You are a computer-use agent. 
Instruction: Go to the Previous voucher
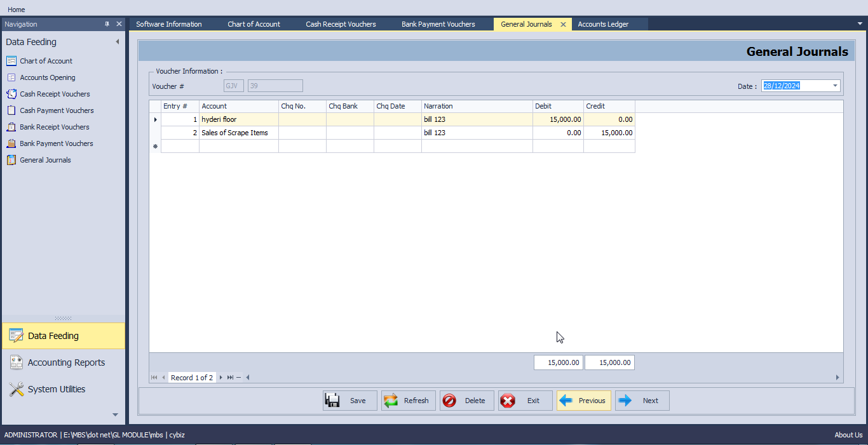(584, 401)
